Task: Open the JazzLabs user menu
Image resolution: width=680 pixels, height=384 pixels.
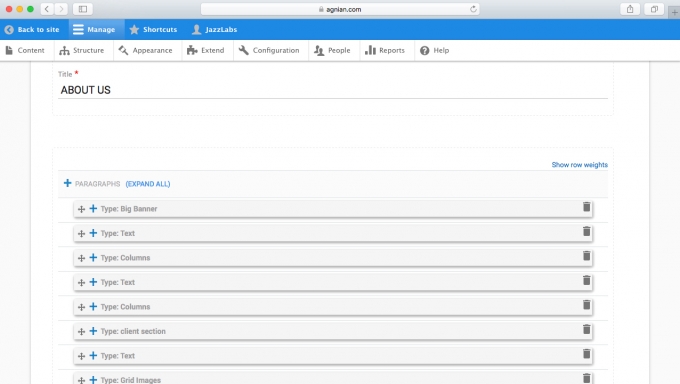Action: click(x=215, y=30)
